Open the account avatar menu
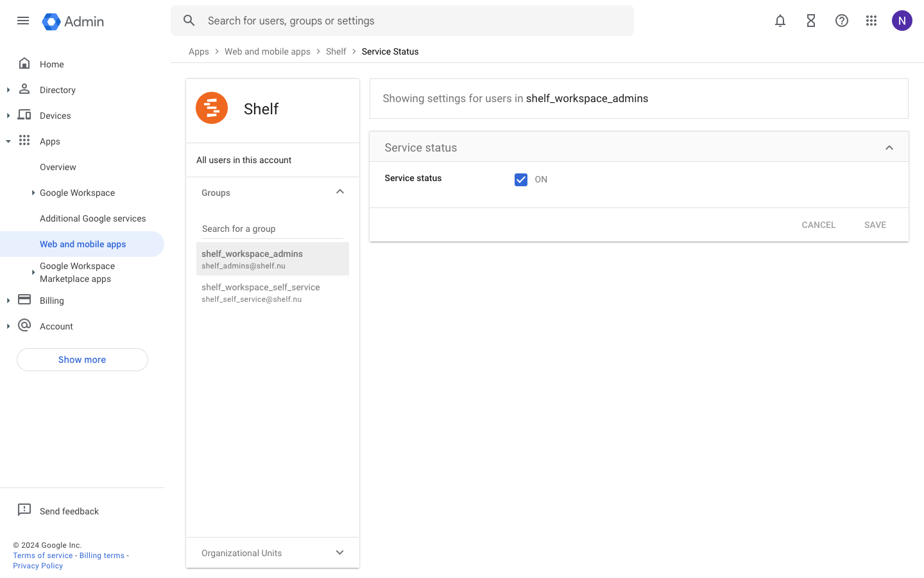The width and height of the screenshot is (924, 578). click(x=902, y=21)
